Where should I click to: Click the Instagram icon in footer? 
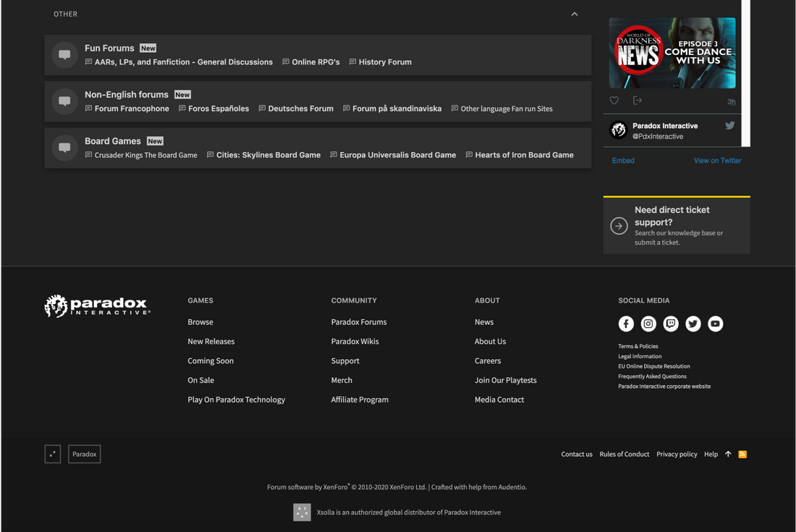tap(648, 324)
